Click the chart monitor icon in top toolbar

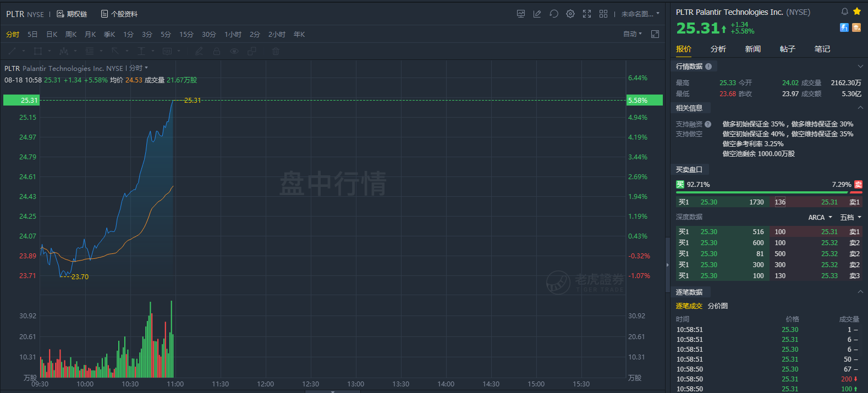[x=521, y=14]
